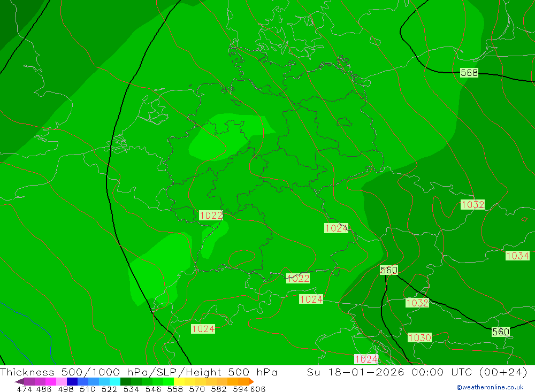Pick the dark navy blue legend swatch
The height and width of the screenshot is (392, 535).
pos(72,381)
